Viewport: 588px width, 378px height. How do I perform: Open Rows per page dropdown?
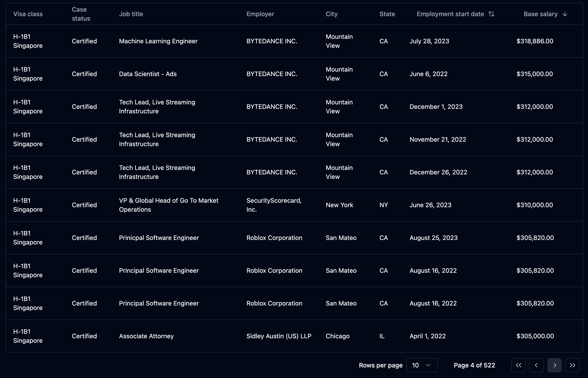422,365
